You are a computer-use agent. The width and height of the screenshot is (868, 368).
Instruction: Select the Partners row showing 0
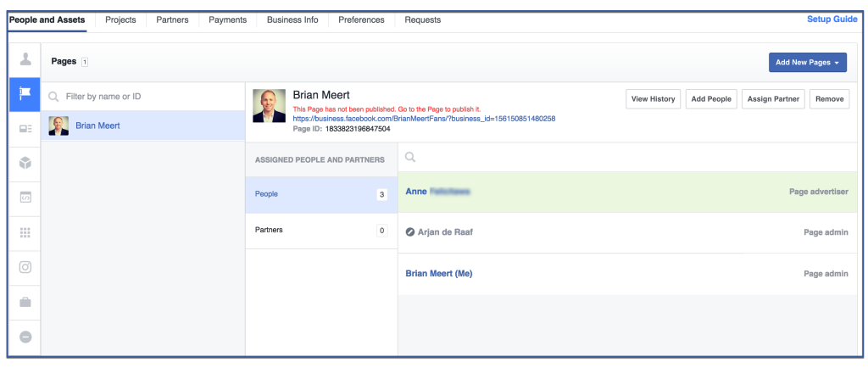pyautogui.click(x=321, y=230)
